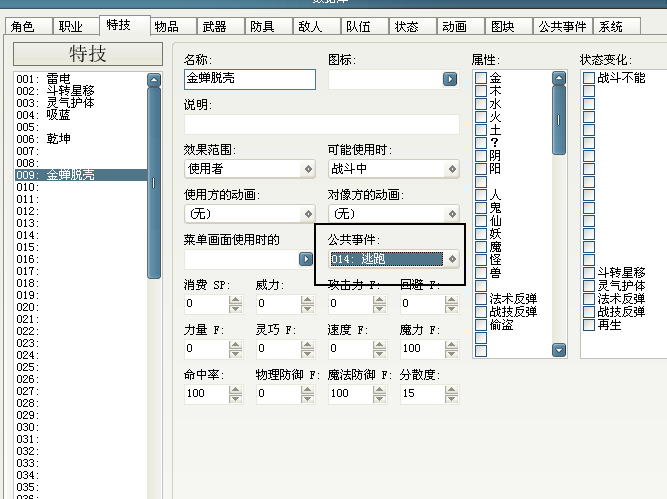
Task: Open the 武器 tab
Action: tap(220, 26)
